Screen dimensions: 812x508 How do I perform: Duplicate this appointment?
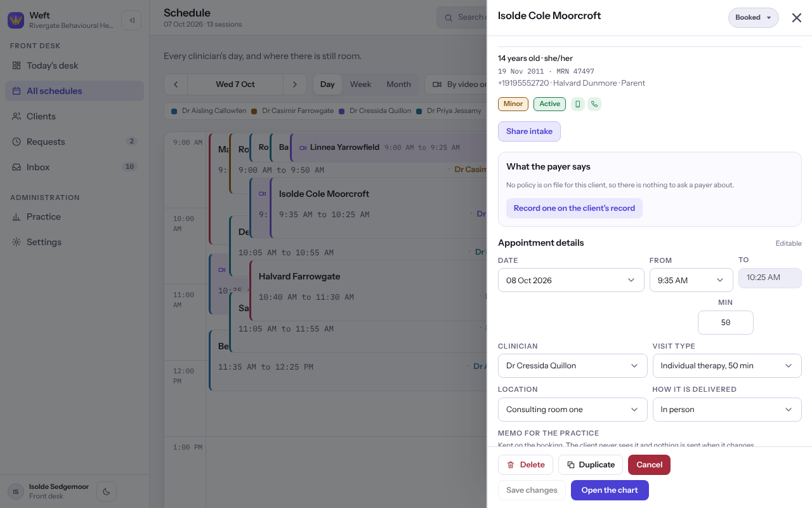coord(591,465)
